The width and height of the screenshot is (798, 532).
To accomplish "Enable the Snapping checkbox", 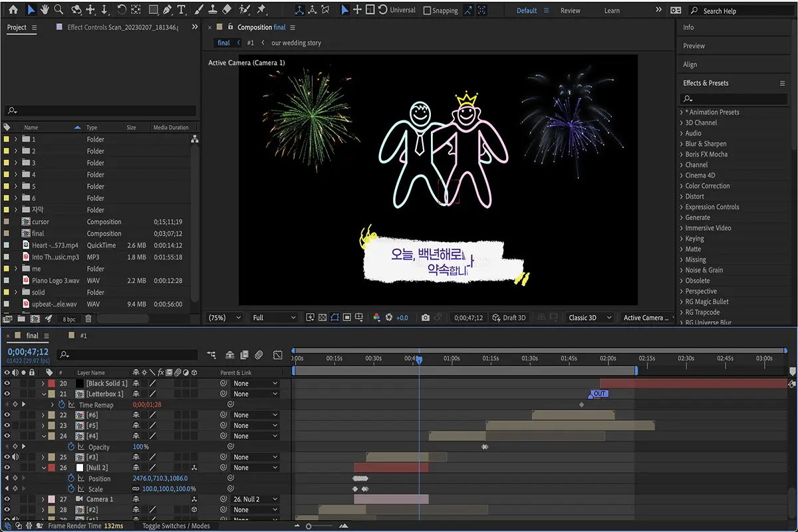I will pos(428,11).
